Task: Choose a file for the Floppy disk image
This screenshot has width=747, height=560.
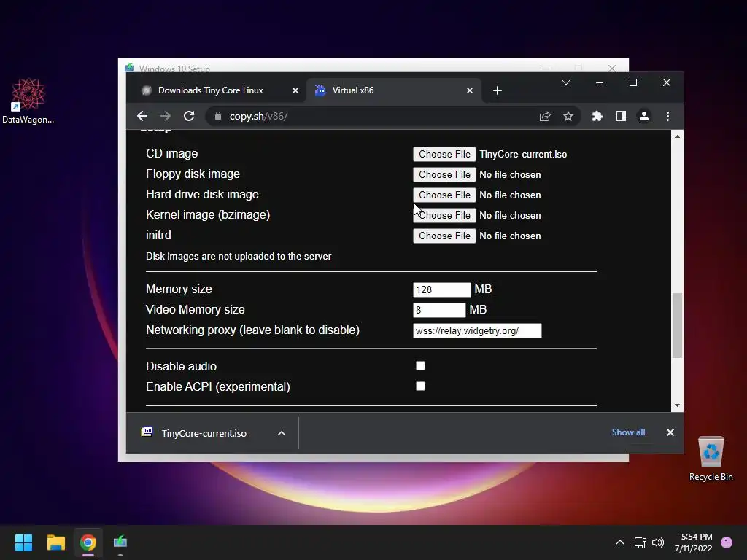Action: pos(444,175)
